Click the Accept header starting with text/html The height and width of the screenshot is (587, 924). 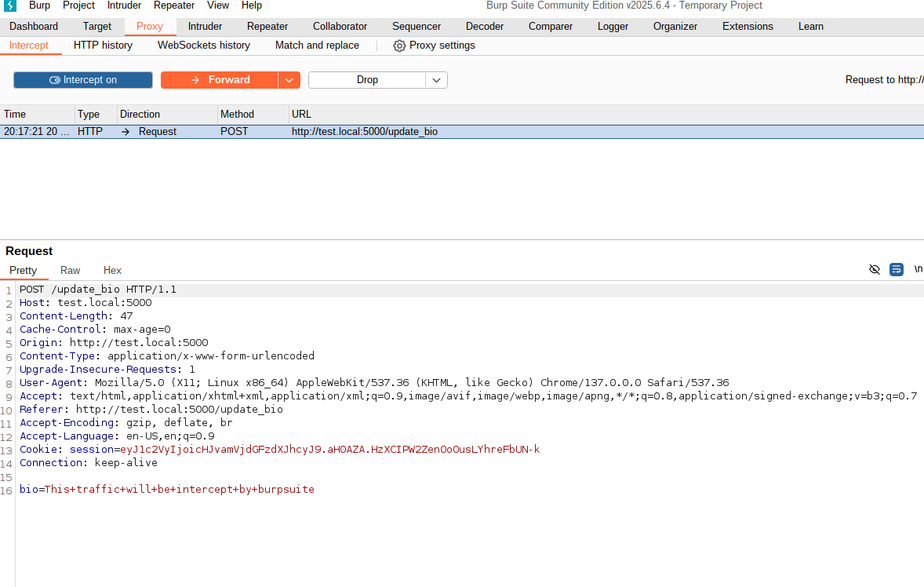(468, 396)
